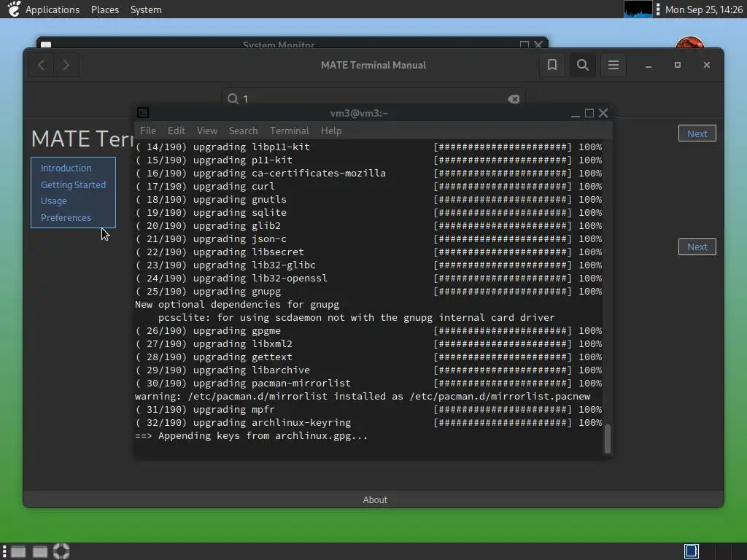Open the terminal Help menu
Image resolution: width=747 pixels, height=560 pixels.
(x=331, y=131)
